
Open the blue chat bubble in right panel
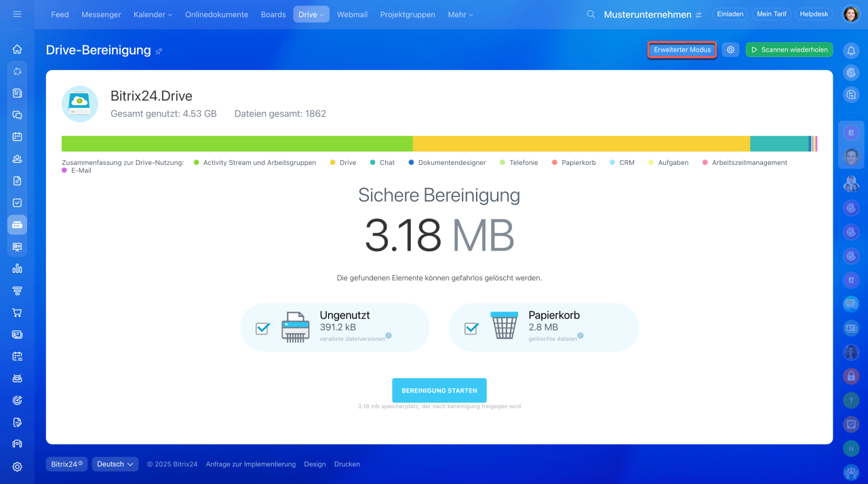coord(851,303)
